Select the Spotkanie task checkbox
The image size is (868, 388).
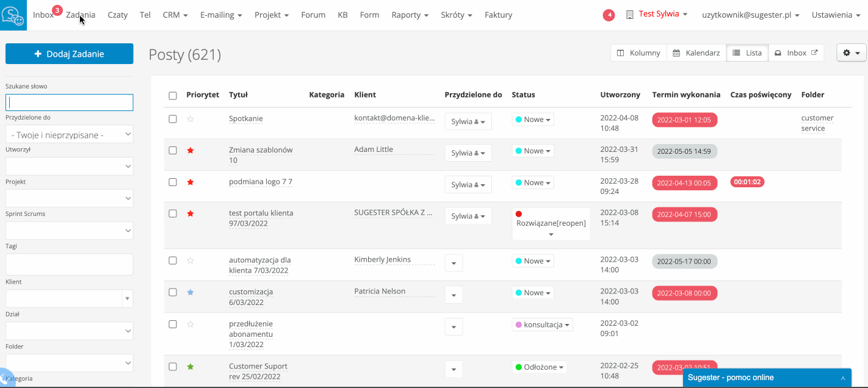[x=173, y=119]
